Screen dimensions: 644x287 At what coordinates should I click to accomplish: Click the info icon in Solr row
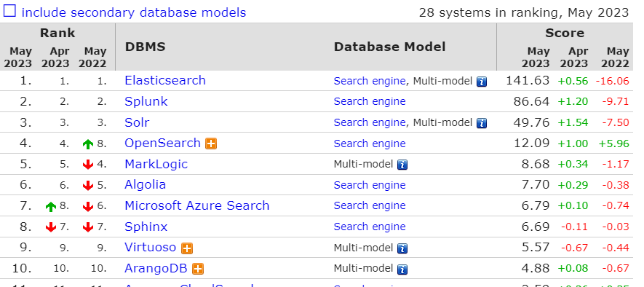click(x=482, y=123)
